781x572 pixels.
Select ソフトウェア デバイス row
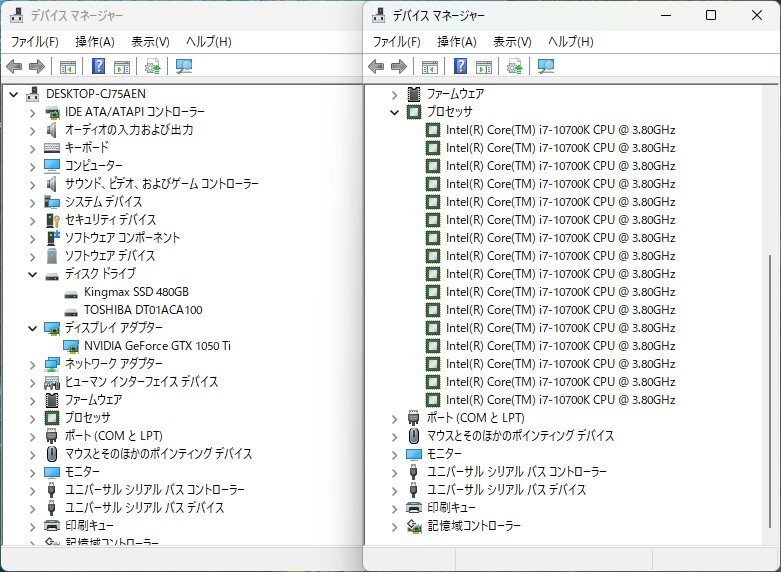(x=110, y=256)
